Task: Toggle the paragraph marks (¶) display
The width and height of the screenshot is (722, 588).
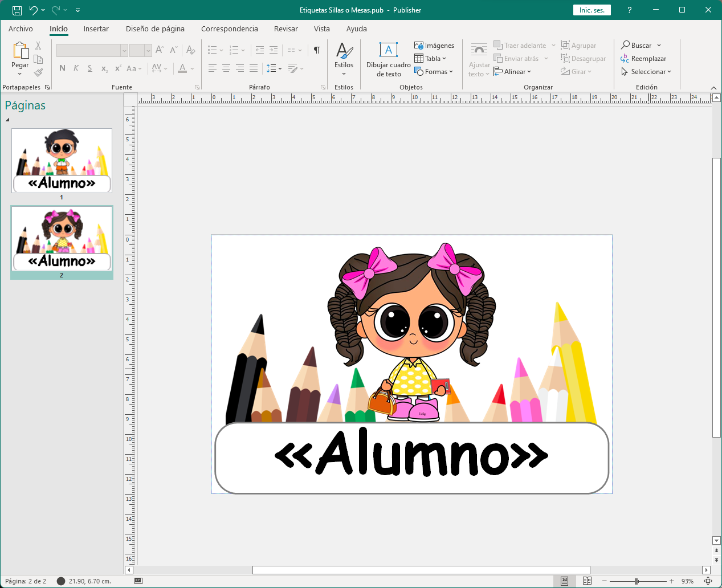Action: [x=317, y=50]
